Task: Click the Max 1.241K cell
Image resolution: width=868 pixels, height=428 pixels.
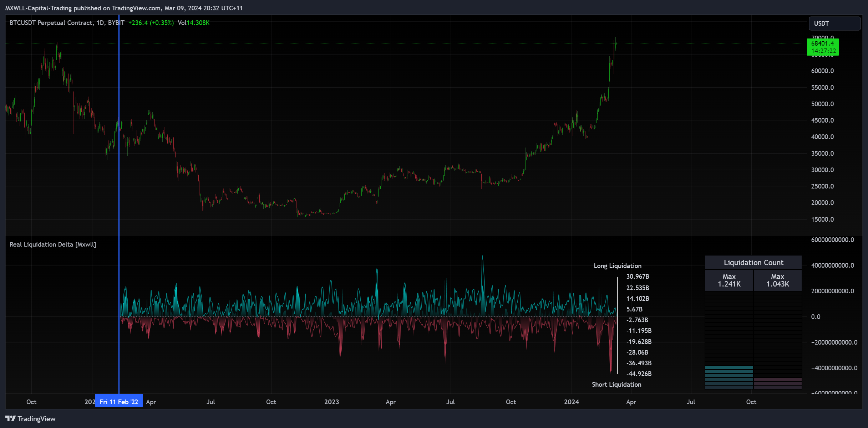Action: pos(729,280)
